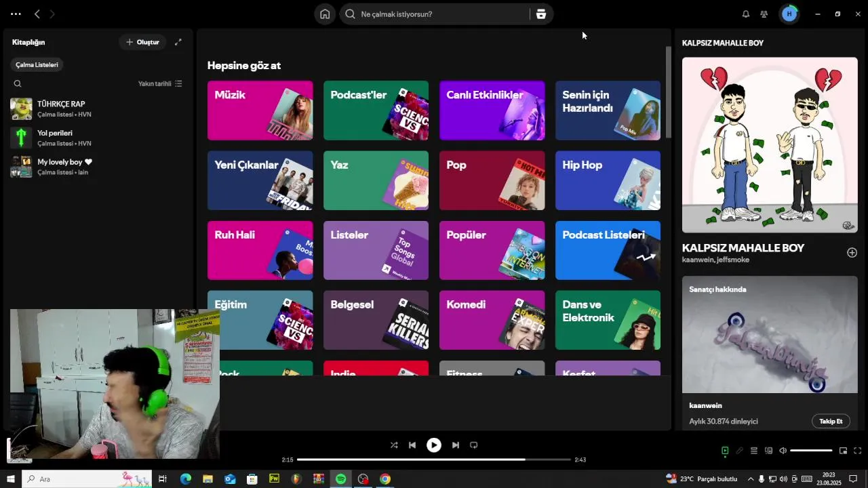Screen dimensions: 868x488
Task: Open the Canlı Etkinlikler category card
Action: point(492,110)
